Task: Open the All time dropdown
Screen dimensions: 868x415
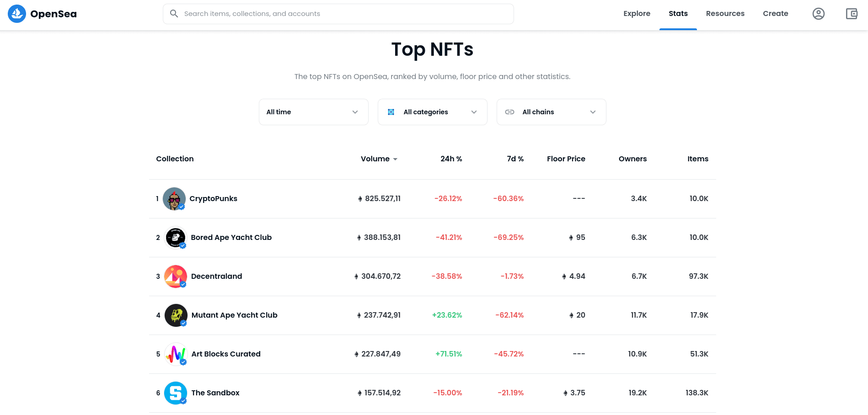Action: tap(314, 112)
